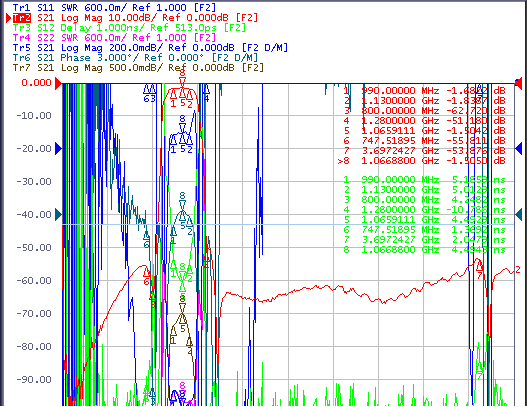Viewport: 527px width, 407px height.
Task: Click the blue reference triangle at -20.00 on left axis
Action: coord(59,148)
